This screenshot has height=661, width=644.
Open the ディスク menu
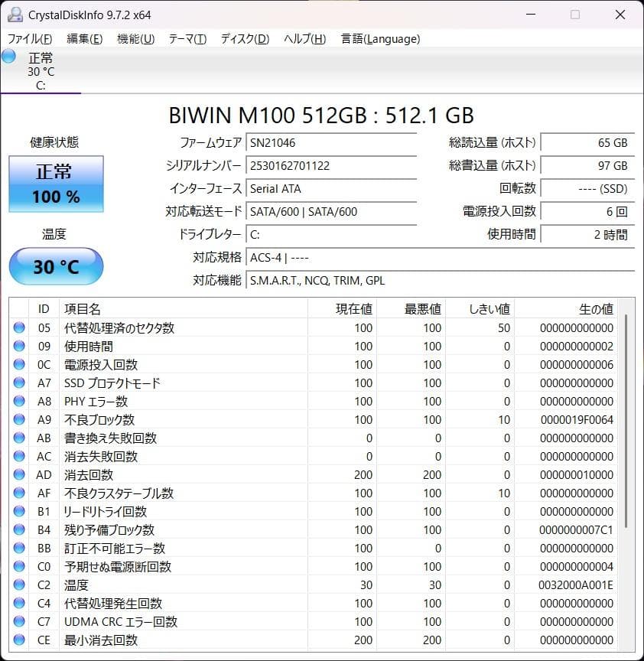pos(243,39)
